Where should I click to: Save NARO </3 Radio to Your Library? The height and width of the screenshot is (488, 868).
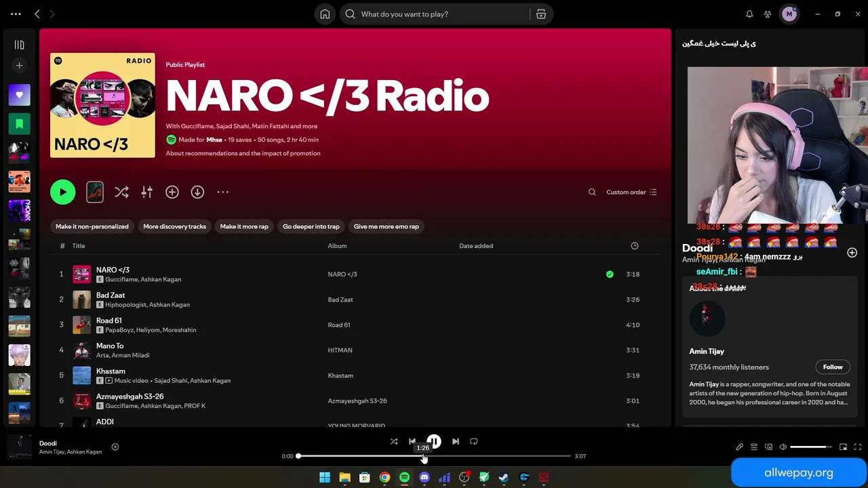click(x=172, y=192)
